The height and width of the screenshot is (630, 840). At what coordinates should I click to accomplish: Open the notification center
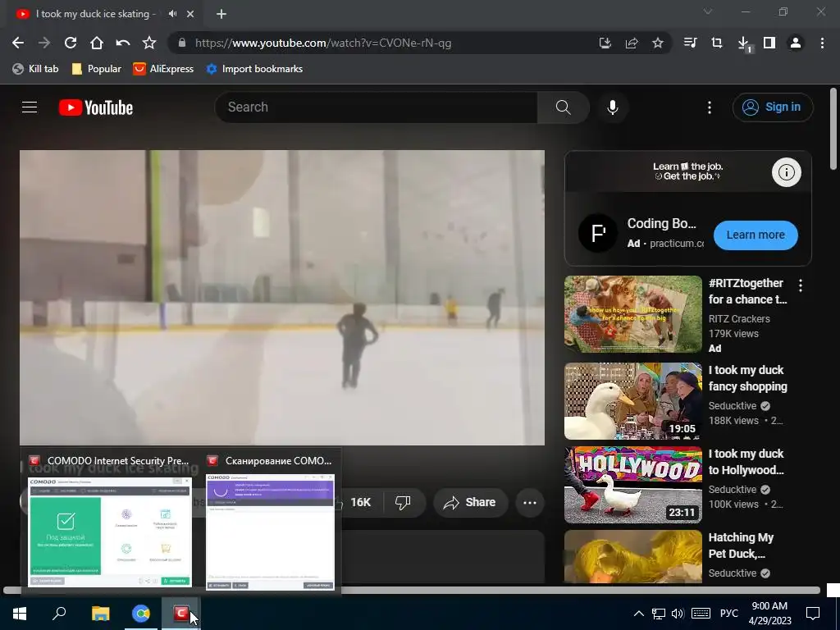point(813,614)
